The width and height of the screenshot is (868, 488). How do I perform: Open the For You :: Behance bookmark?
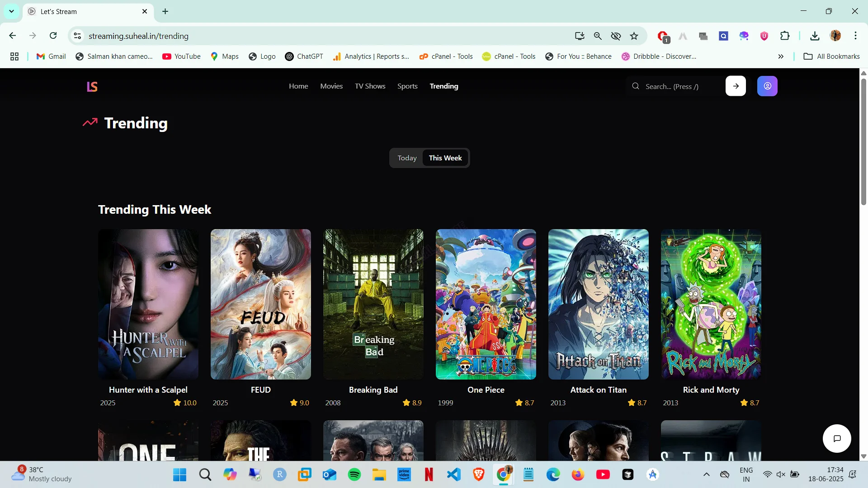[578, 56]
